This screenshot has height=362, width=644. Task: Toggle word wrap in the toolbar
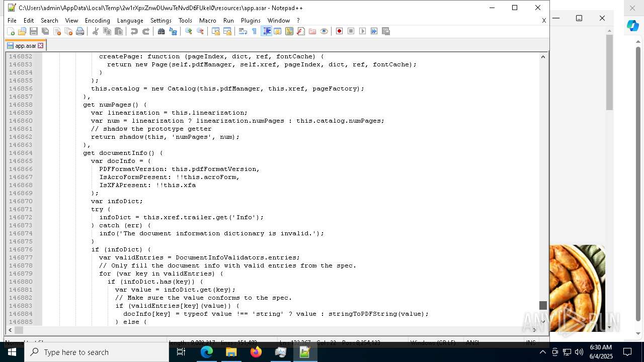[x=243, y=31]
